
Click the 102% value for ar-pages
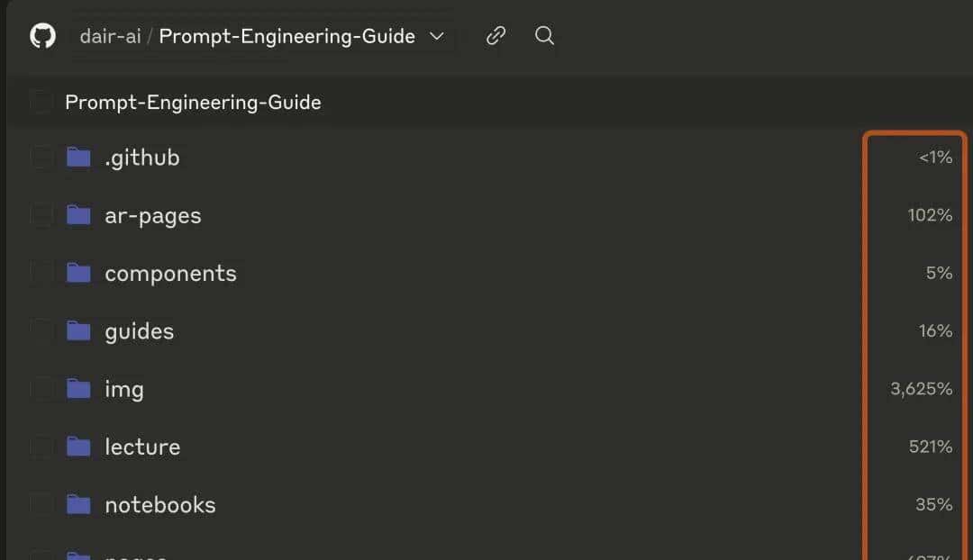(x=930, y=215)
